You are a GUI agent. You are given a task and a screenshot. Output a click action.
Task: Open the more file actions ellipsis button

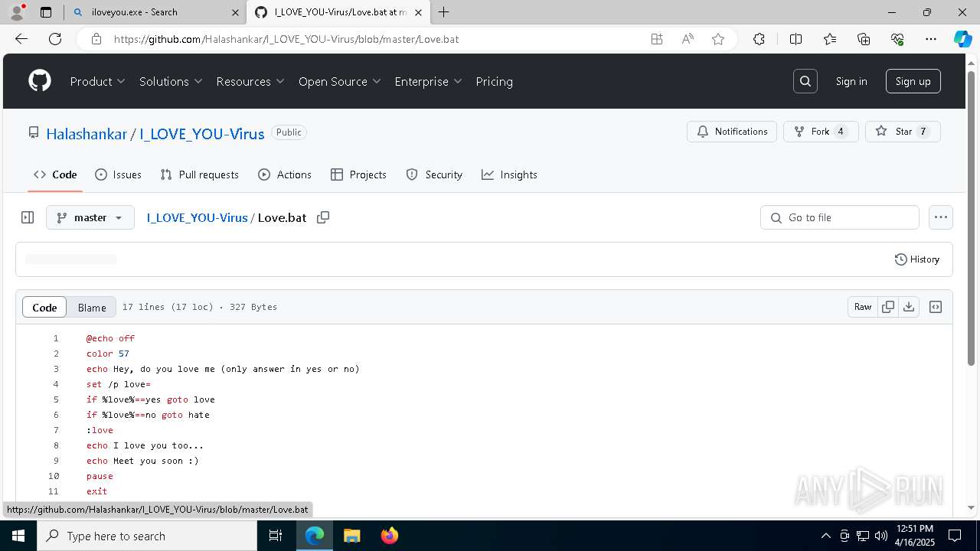[x=941, y=217]
